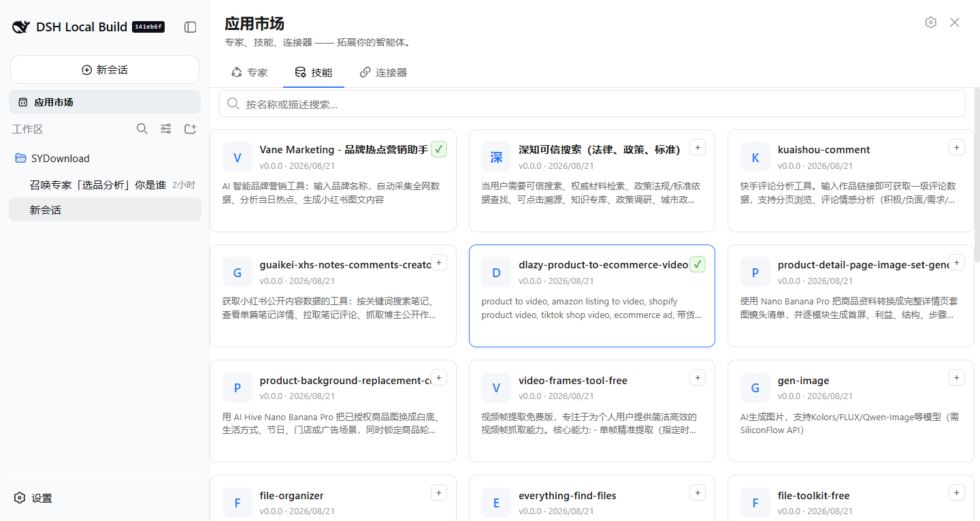
Task: Open the kuaishou-comment card title
Action: click(823, 150)
